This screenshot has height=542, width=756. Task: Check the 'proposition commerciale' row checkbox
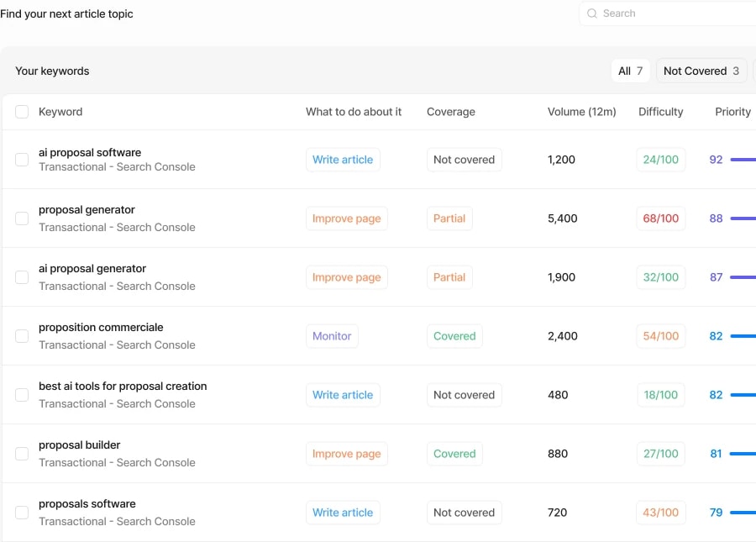pos(22,336)
